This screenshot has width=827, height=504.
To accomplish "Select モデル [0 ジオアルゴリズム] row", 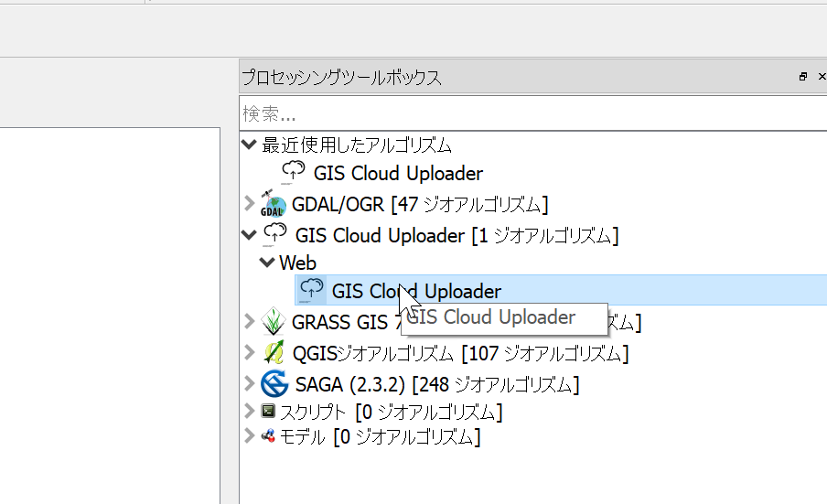I will click(380, 437).
